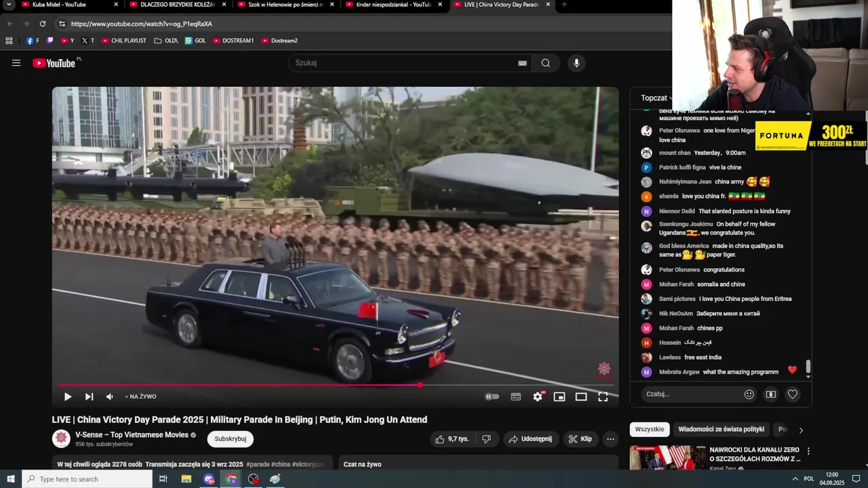868x488 pixels.
Task: Select Wiadomości ze świata polityki chip
Action: coord(721,429)
